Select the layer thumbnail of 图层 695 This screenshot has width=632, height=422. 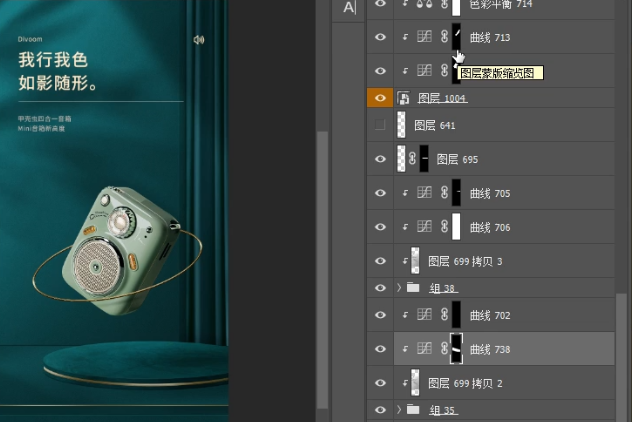tap(401, 159)
